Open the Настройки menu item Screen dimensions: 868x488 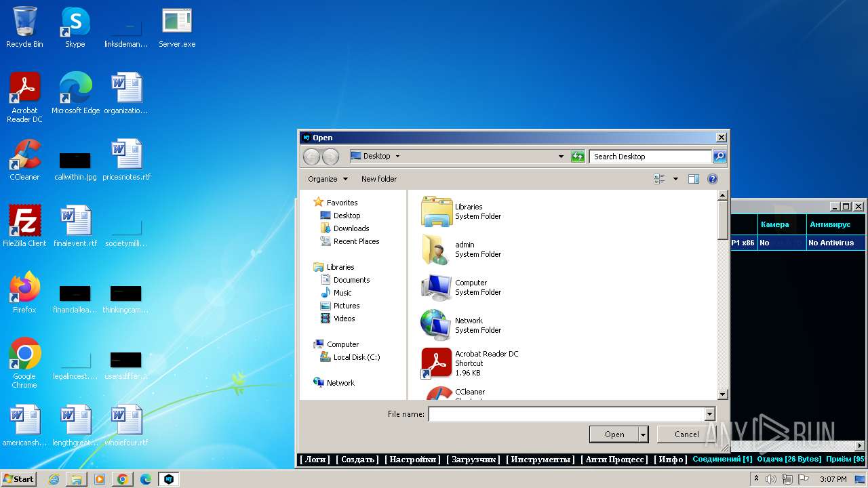click(413, 460)
